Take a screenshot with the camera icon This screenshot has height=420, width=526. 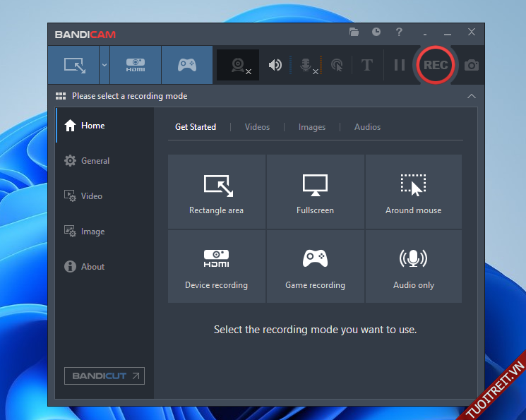[x=472, y=65]
